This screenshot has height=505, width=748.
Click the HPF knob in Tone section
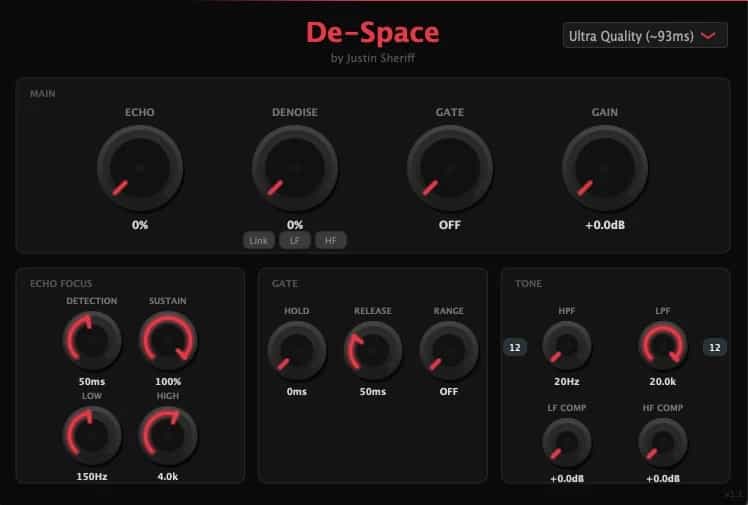tap(567, 345)
